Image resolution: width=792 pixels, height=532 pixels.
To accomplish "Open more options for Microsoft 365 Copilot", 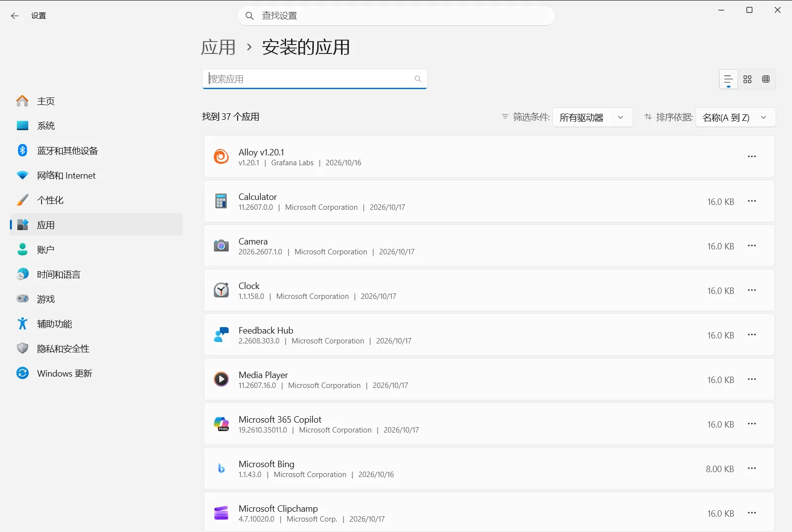I will tap(752, 424).
